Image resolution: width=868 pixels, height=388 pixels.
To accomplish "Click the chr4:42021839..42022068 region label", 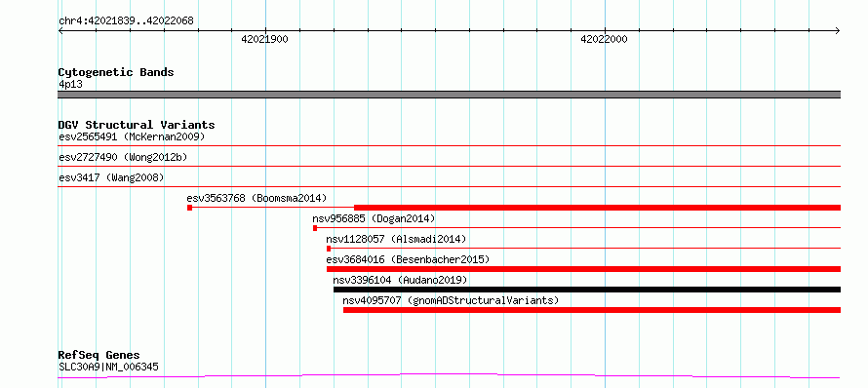I will tap(126, 21).
